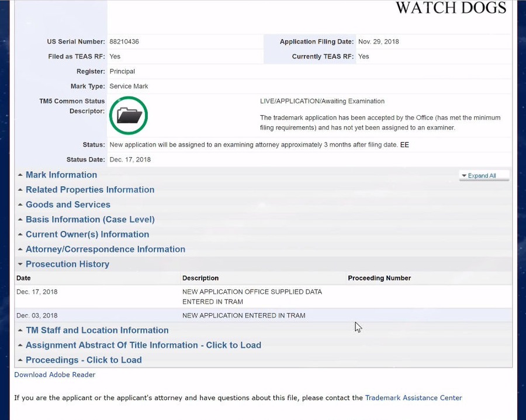Click Proceedings section to load it
526x420 pixels.
[x=84, y=360]
